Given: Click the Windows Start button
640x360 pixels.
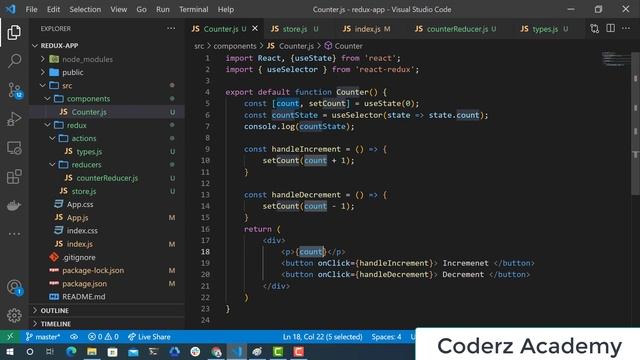Looking at the screenshot, I should point(9,351).
